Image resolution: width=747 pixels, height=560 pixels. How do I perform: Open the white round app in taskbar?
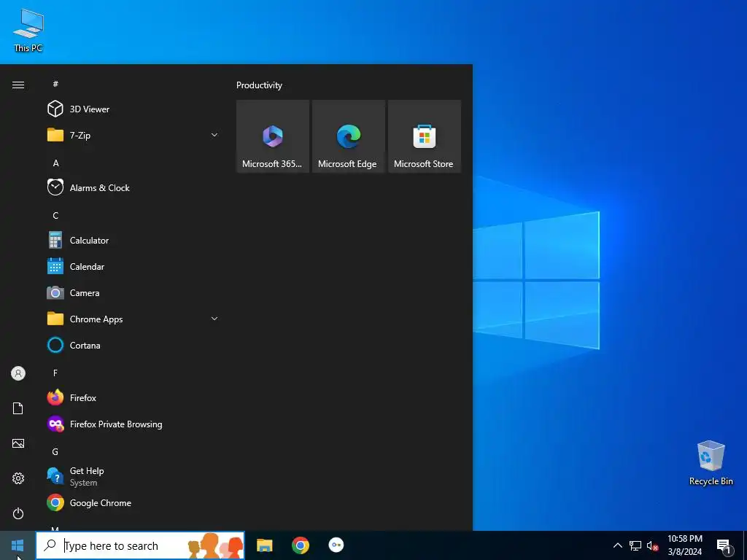click(x=336, y=545)
